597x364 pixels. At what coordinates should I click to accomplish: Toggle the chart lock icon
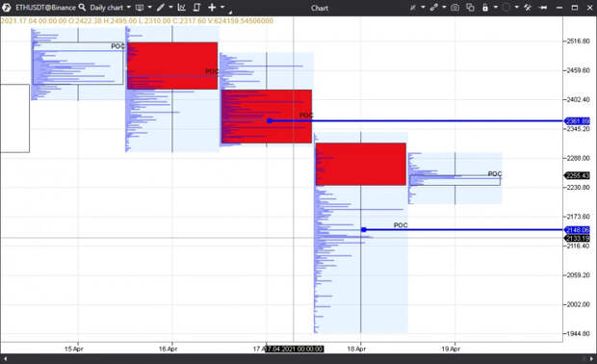(x=485, y=8)
